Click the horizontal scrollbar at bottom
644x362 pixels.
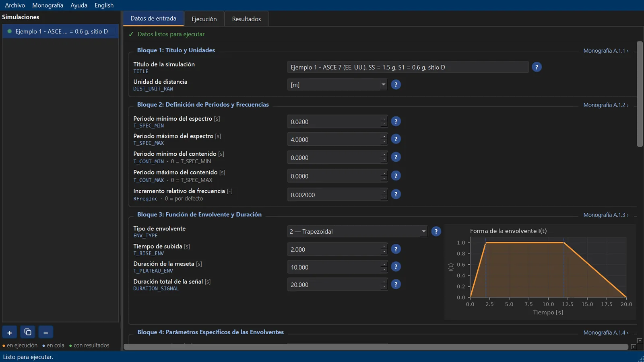376,347
